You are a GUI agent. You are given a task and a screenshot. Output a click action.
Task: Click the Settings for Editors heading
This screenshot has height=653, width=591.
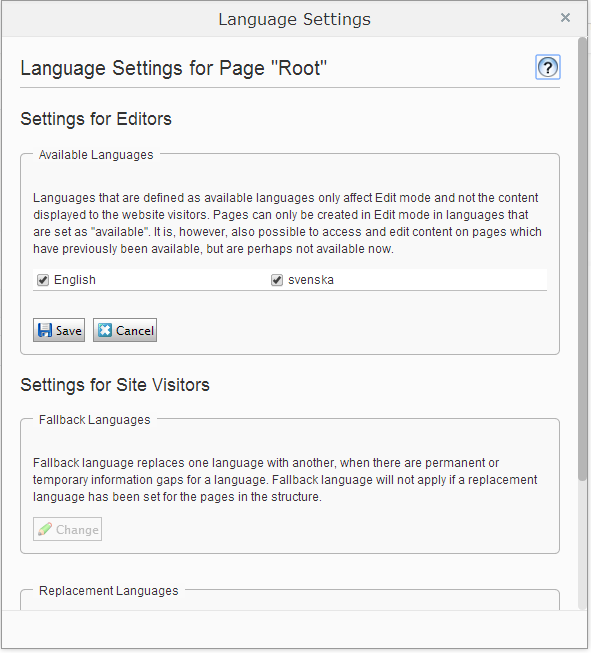click(96, 119)
